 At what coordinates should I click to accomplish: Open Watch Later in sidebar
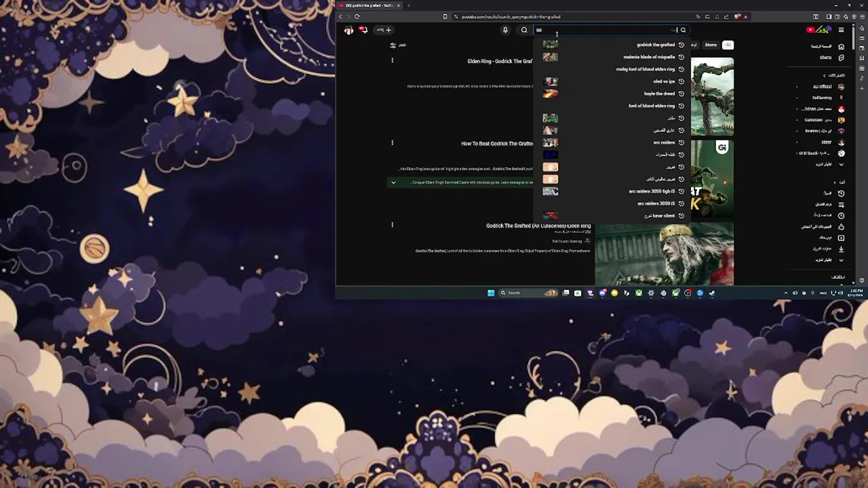828,216
